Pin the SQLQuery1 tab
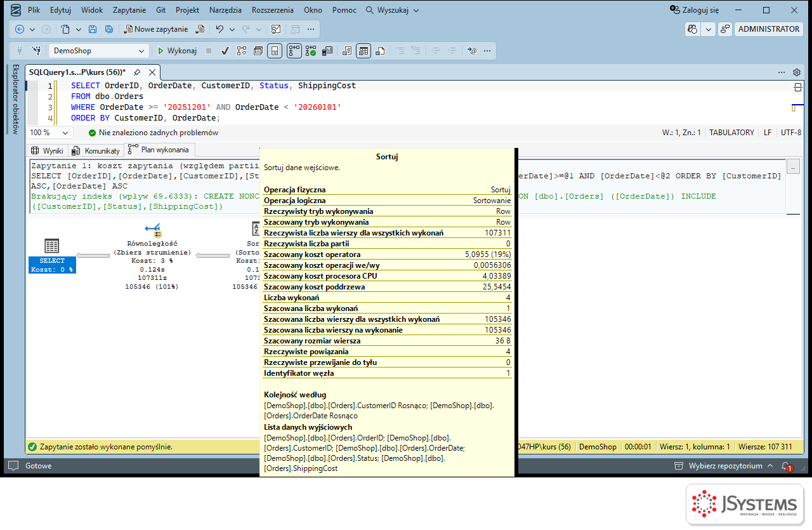The image size is (812, 530). [x=137, y=72]
